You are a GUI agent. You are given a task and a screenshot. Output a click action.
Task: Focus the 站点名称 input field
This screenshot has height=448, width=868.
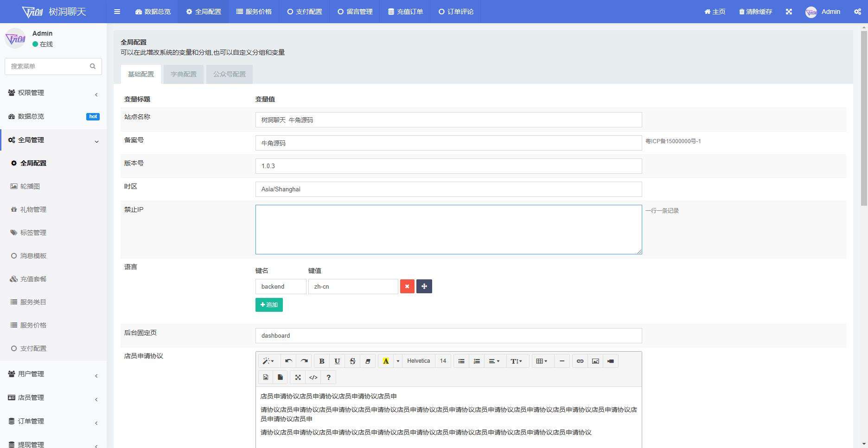pyautogui.click(x=448, y=120)
